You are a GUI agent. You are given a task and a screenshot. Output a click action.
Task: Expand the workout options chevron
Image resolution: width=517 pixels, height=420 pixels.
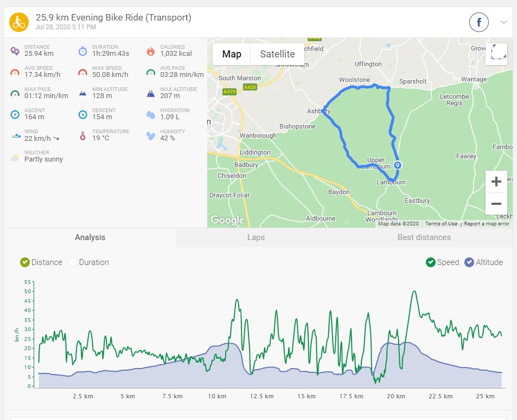(504, 22)
